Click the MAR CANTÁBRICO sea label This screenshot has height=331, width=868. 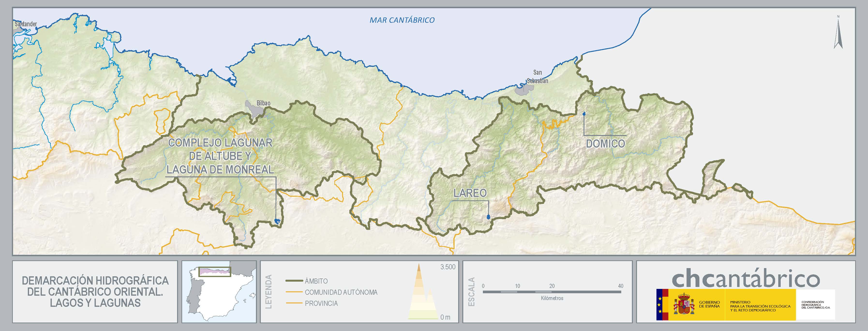click(x=402, y=20)
